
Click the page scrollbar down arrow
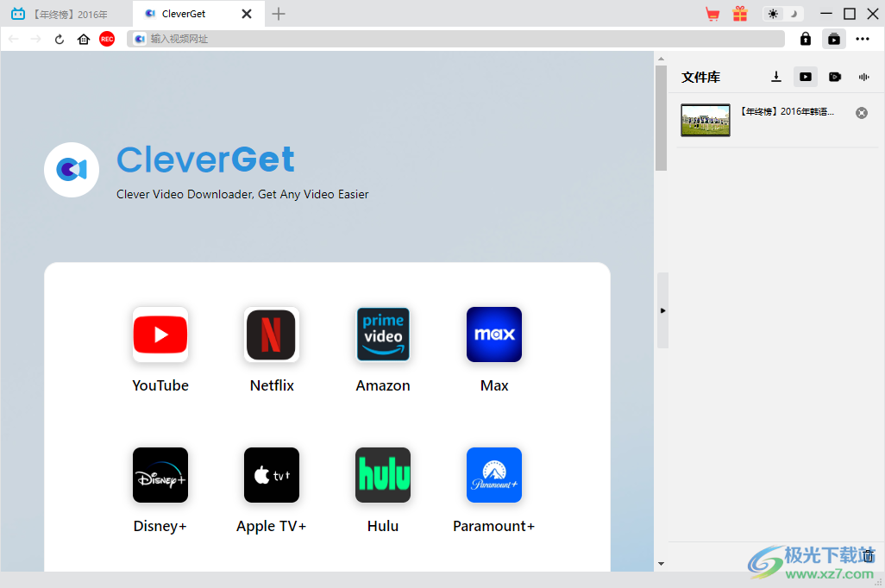[x=661, y=564]
